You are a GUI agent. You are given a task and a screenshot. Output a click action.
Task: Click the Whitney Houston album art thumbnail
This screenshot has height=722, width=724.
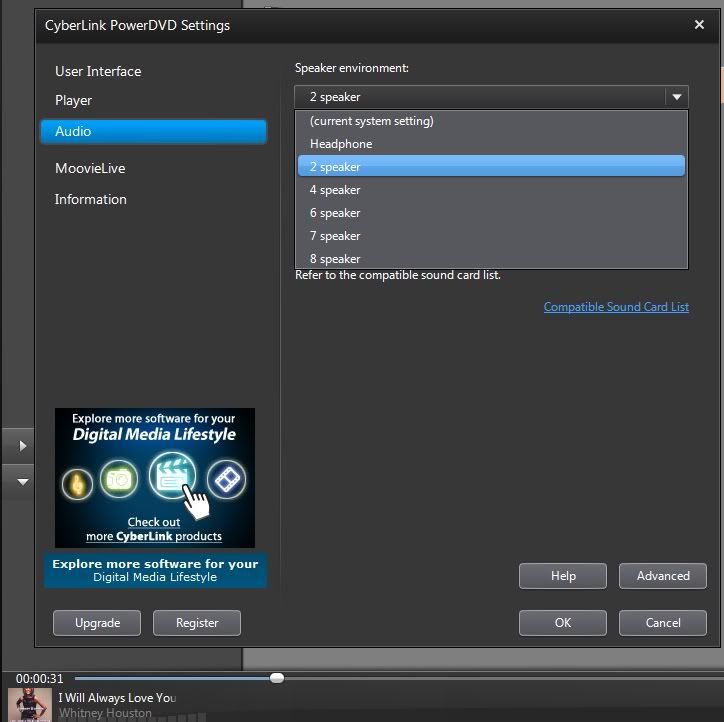(x=30, y=704)
